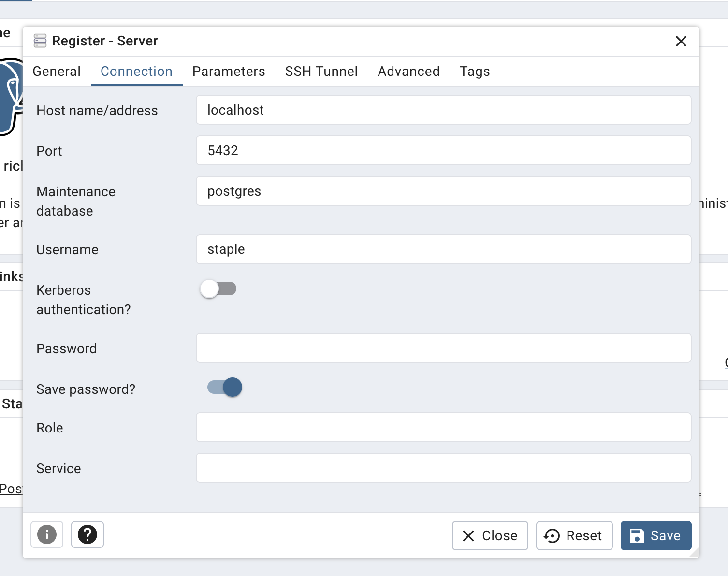Select the Connection tab
Viewport: 728px width, 576px height.
[x=136, y=72]
